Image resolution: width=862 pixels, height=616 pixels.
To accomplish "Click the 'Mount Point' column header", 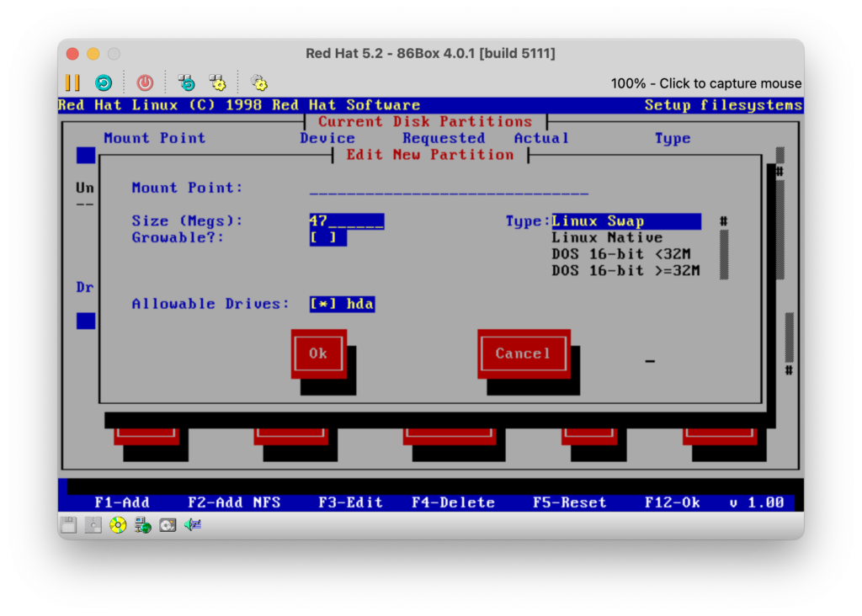I will tap(155, 139).
